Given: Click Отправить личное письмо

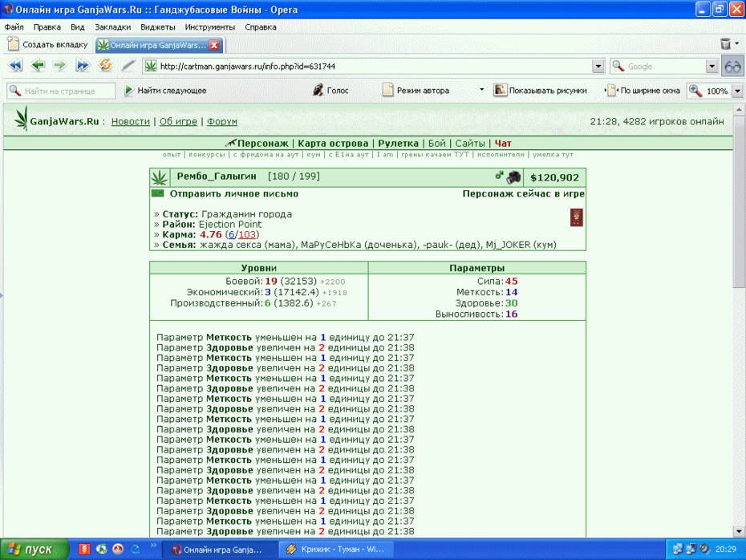Looking at the screenshot, I should point(234,193).
